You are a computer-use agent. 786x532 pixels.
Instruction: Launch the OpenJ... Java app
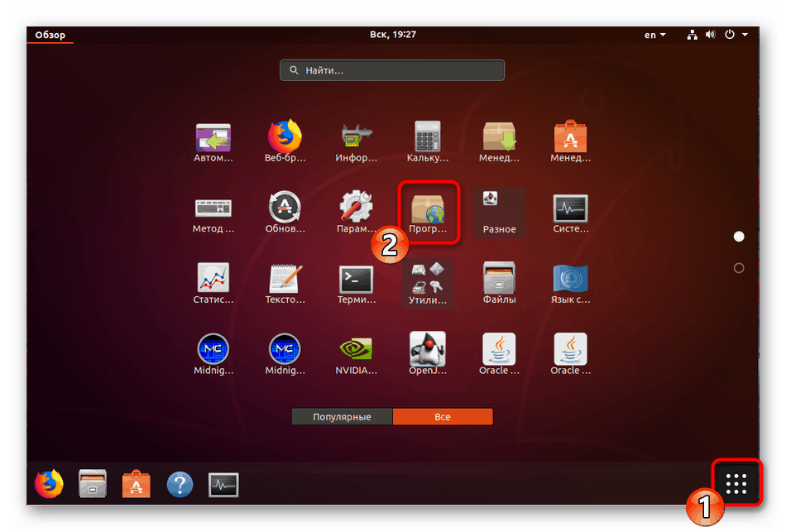pos(428,355)
